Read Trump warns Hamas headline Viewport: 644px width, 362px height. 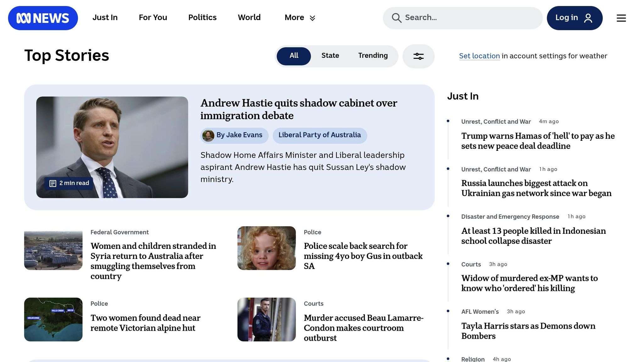click(538, 141)
